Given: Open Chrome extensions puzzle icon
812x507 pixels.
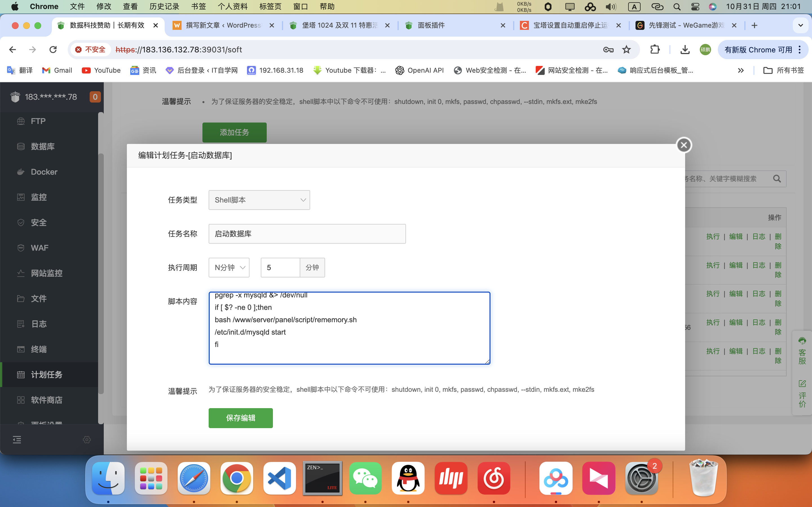Looking at the screenshot, I should [x=655, y=50].
